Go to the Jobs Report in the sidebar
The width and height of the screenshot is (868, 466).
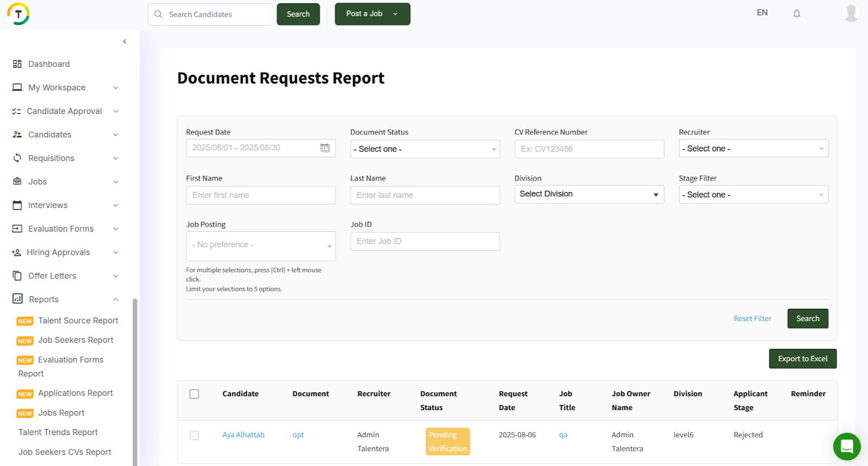tap(61, 413)
